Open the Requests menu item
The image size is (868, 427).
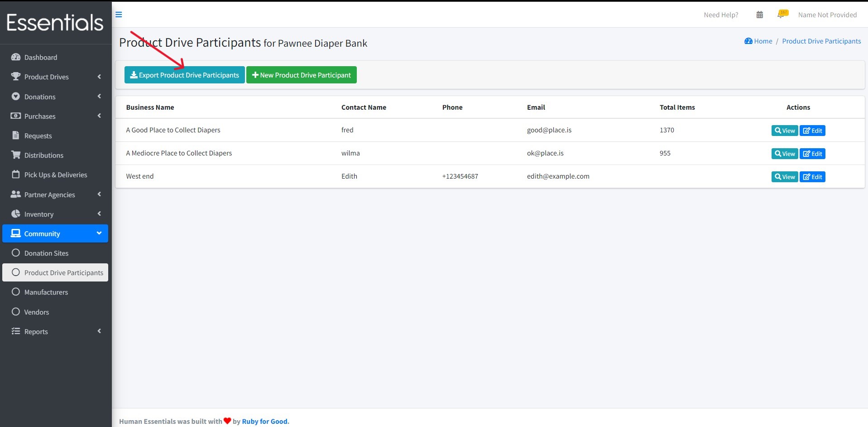pyautogui.click(x=55, y=136)
